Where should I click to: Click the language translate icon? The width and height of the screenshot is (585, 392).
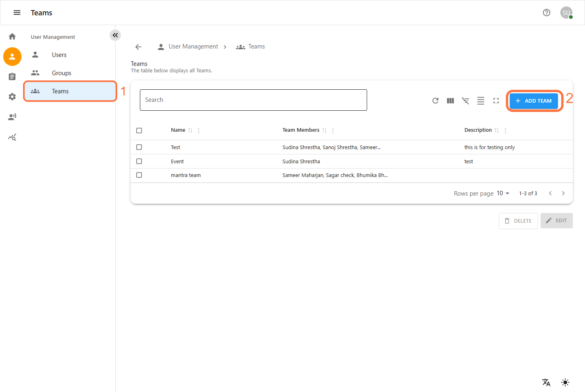(546, 382)
